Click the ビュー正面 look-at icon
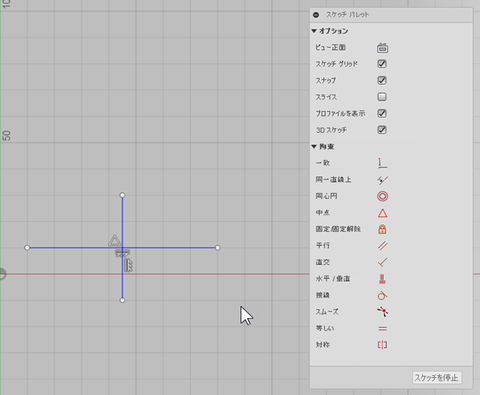The image size is (480, 395). coord(382,48)
